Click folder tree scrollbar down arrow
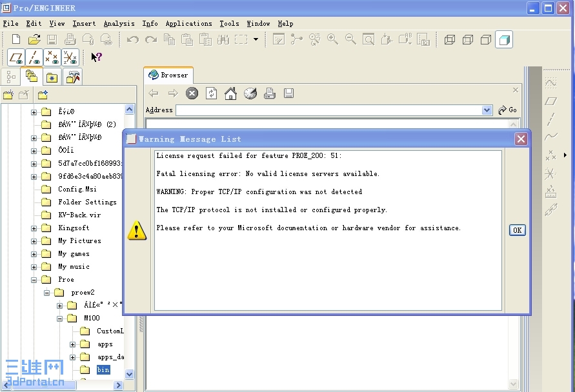575x392 pixels. pos(129,374)
